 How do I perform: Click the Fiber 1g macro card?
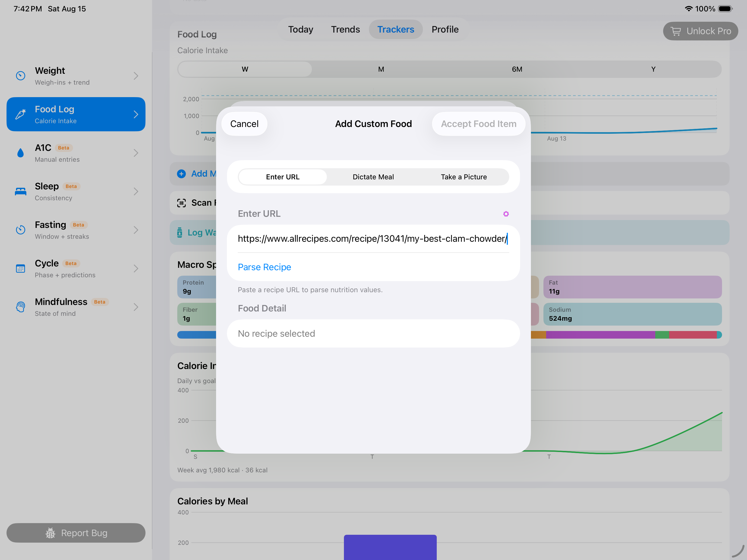pos(197,314)
